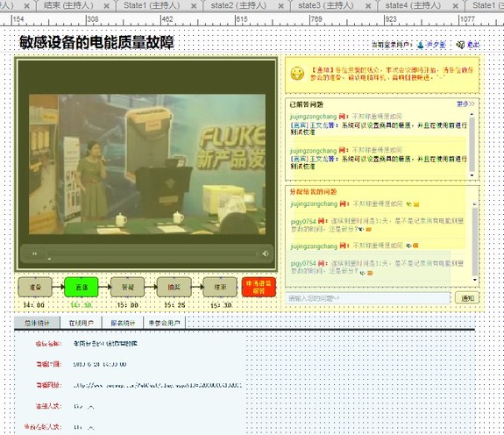Close the state2 (主持人) tab
This screenshot has width=504, height=435.
(281, 6)
